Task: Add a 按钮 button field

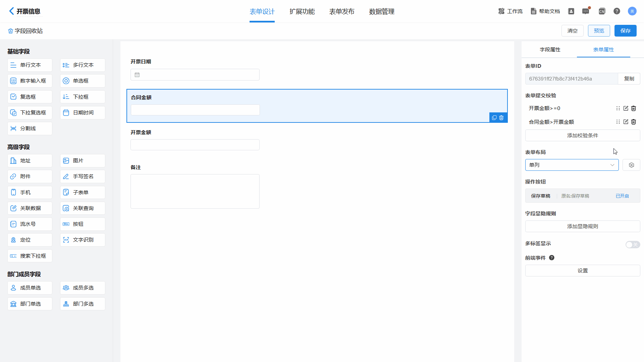Action: pos(83,224)
